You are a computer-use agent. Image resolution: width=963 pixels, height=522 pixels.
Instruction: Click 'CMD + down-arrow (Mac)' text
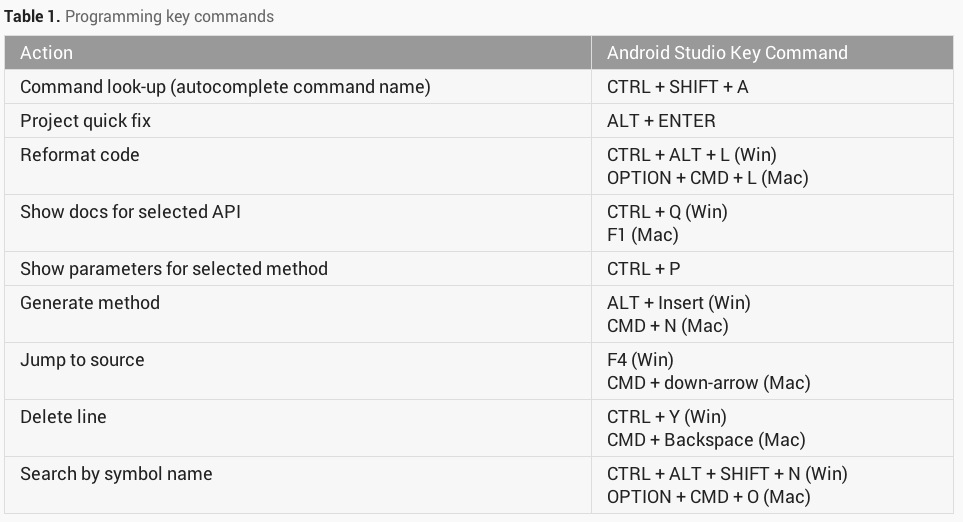coord(708,383)
